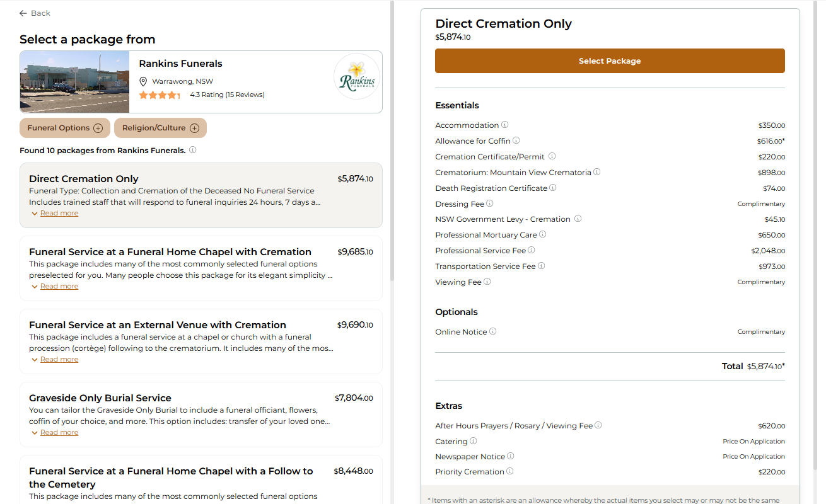Expand Read more under Direct Cremation Only
Viewport: 826px width, 504px height.
[59, 214]
